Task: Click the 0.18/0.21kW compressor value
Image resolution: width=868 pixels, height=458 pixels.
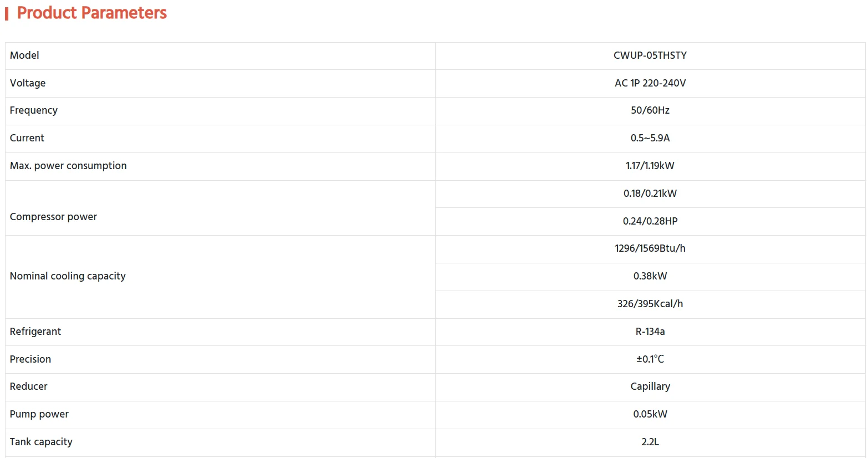Action: coord(650,194)
